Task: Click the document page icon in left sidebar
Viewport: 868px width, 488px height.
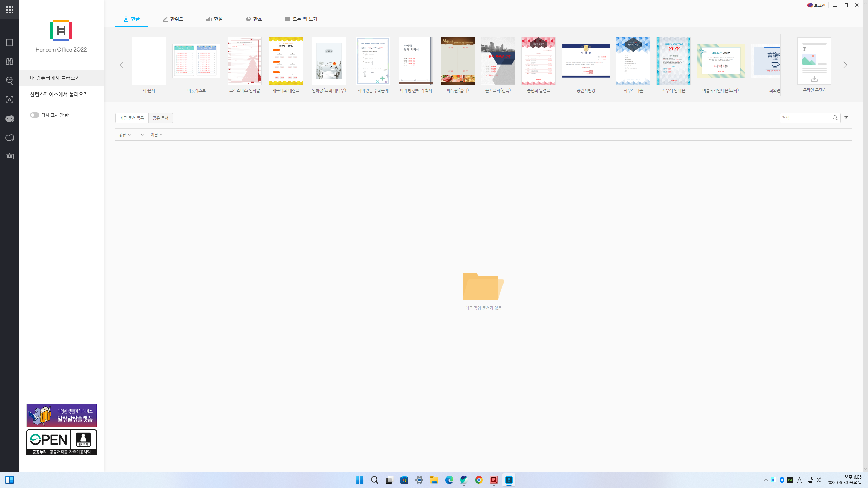Action: 9,43
